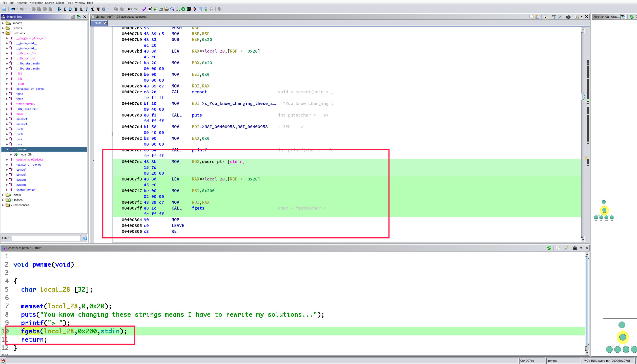Open the Navigation menu
Image resolution: width=637 pixels, height=364 pixels.
coord(36,3)
